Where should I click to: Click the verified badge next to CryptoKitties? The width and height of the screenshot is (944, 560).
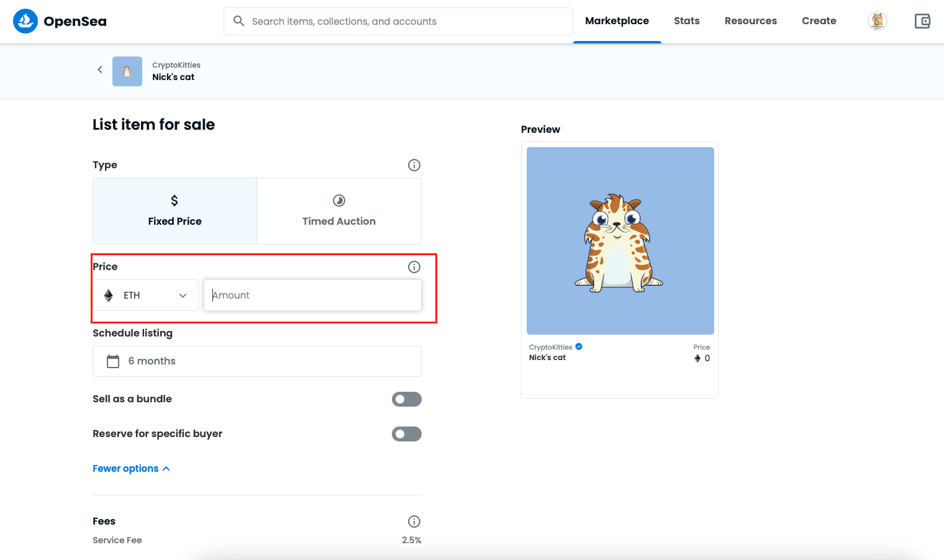point(579,346)
